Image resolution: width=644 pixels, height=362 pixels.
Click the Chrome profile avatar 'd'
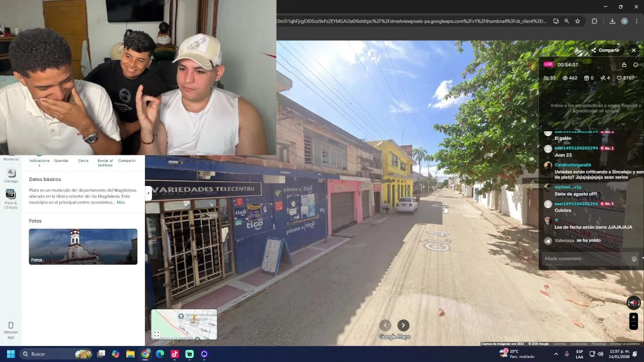point(624,21)
